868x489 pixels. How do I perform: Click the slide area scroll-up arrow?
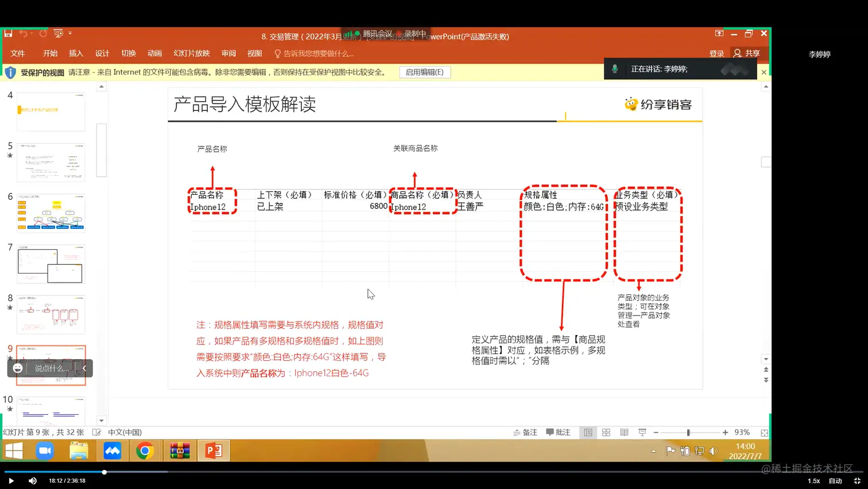point(766,87)
